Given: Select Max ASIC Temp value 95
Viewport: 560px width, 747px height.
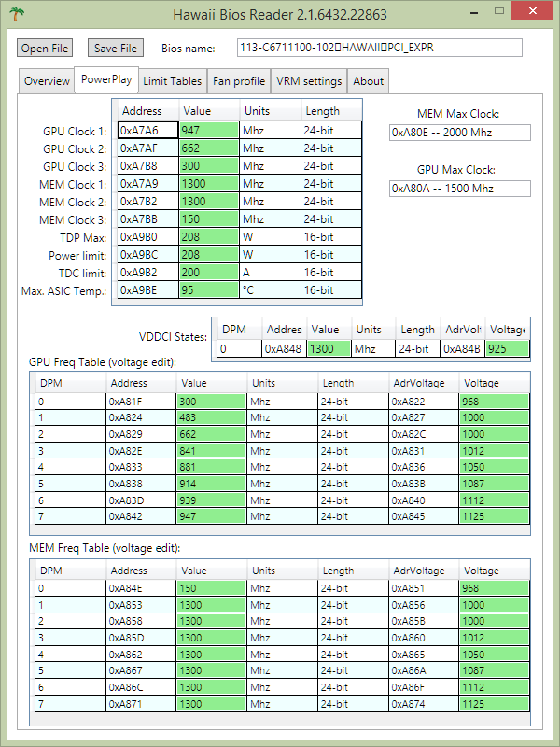Looking at the screenshot, I should (x=209, y=290).
